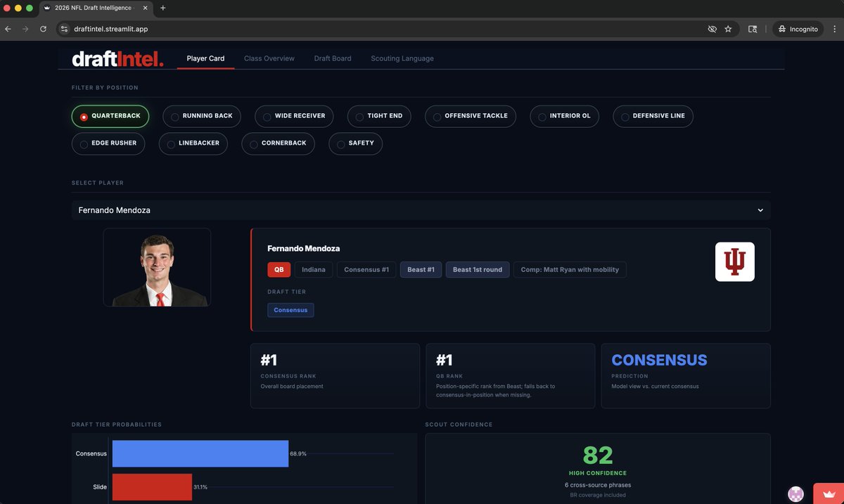Open the Draft Board tab
The height and width of the screenshot is (504, 844).
pos(333,58)
